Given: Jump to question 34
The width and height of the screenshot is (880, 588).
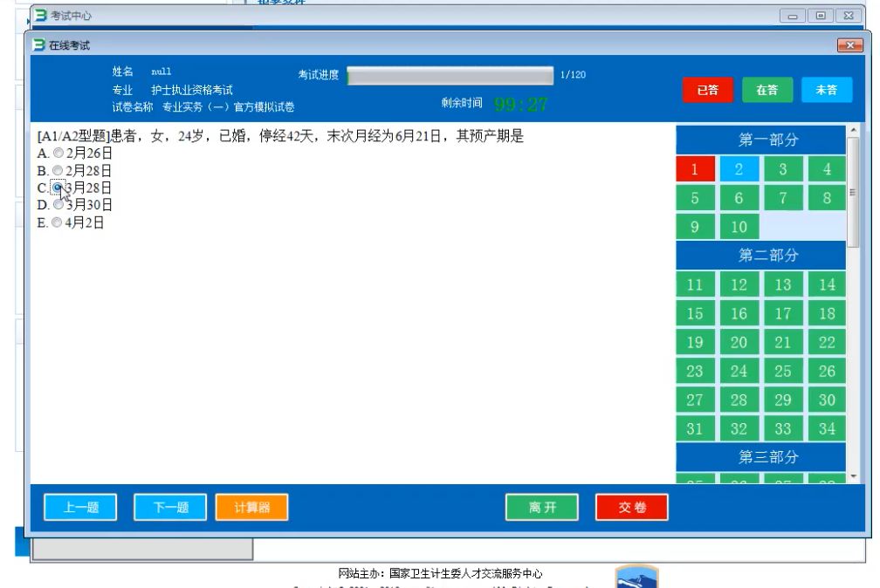Looking at the screenshot, I should pos(827,428).
